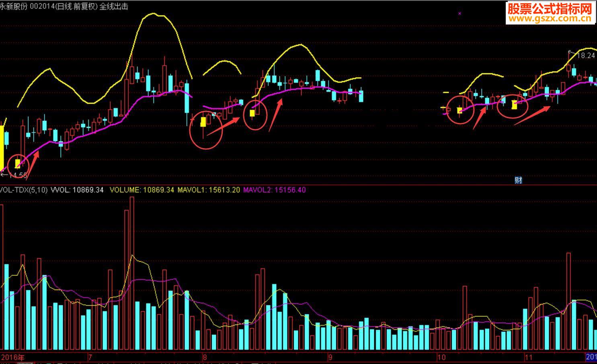This screenshot has width=597, height=364.
Task: Click the indicator name 全线出击
Action: click(114, 6)
